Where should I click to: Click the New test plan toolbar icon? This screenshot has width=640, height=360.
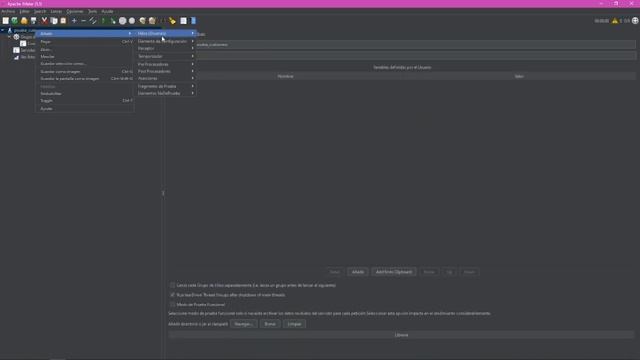5,20
